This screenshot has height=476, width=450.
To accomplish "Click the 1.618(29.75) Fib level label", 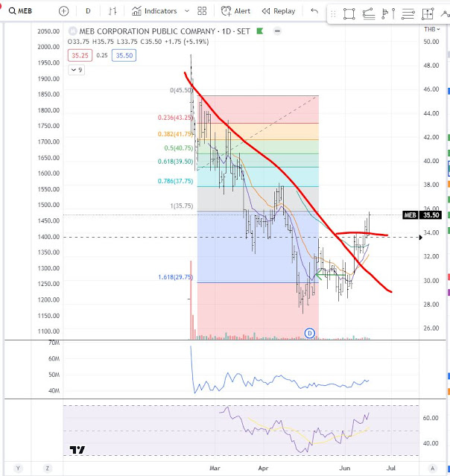I will tap(175, 277).
